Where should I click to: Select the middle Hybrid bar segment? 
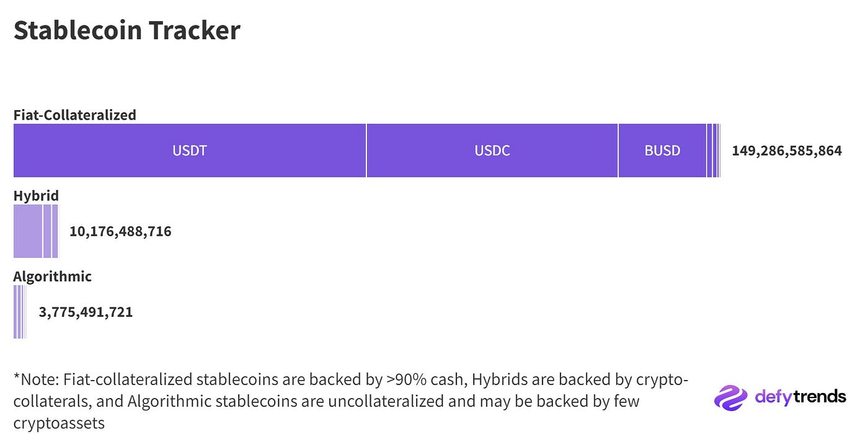(x=47, y=231)
